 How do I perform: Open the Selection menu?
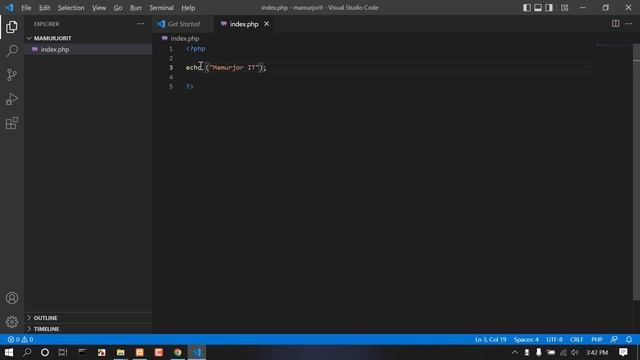point(71,8)
